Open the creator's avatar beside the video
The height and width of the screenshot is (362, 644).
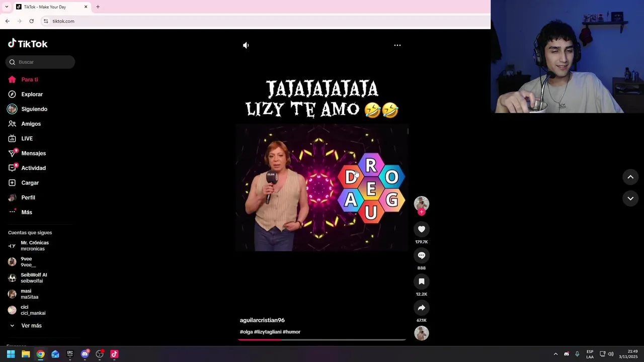point(422,203)
